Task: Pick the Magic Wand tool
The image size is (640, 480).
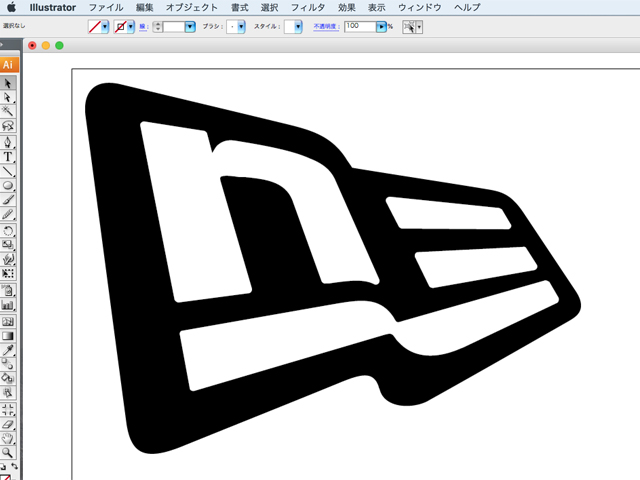Action: 8,112
